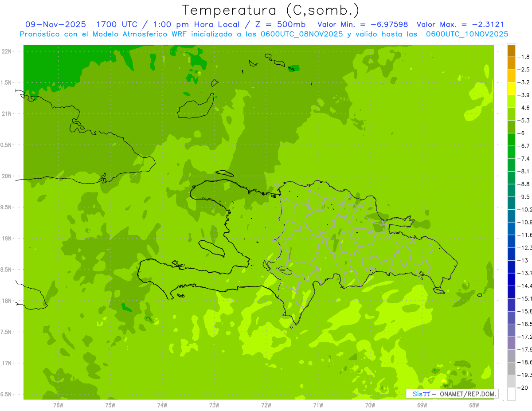Click the "20N" latitude label
Viewport: 532px width, 411px height.
[7, 176]
